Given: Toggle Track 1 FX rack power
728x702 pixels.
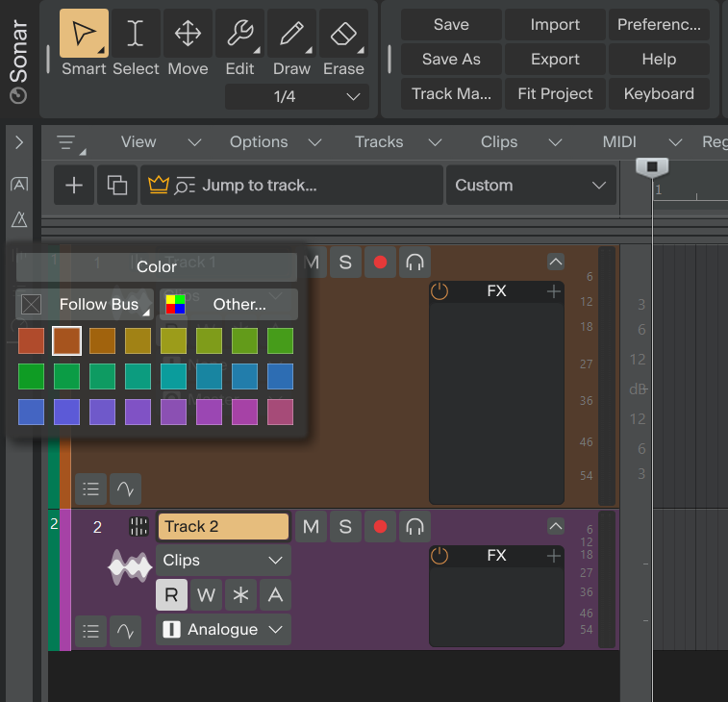Looking at the screenshot, I should [439, 291].
